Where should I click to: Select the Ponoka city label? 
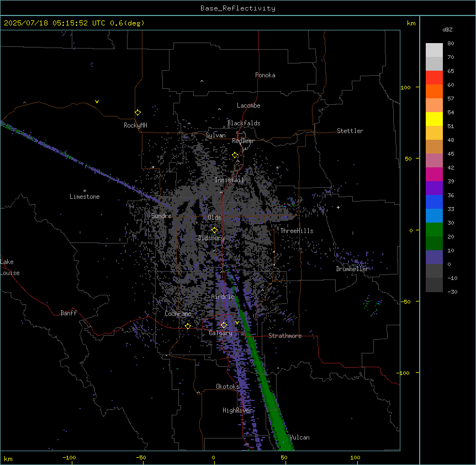265,75
